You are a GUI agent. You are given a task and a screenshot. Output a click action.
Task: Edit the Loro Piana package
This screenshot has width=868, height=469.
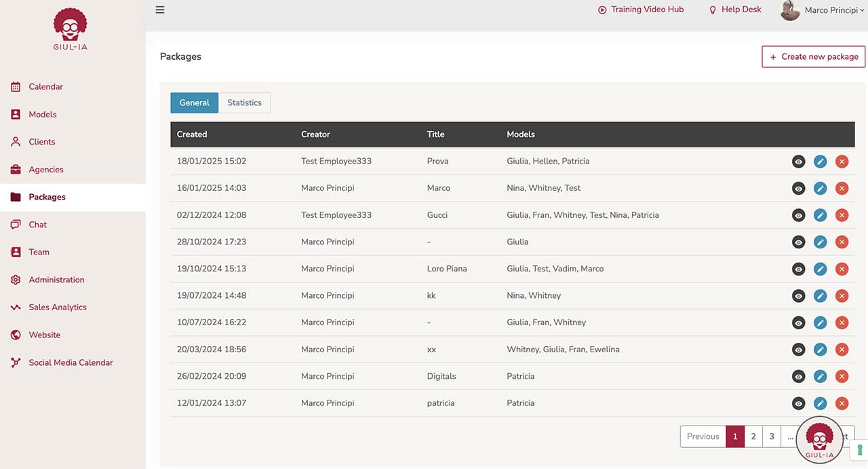821,269
